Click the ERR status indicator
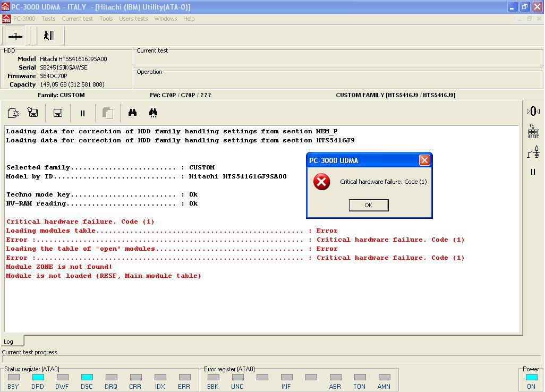The width and height of the screenshot is (545, 392). coord(184,377)
